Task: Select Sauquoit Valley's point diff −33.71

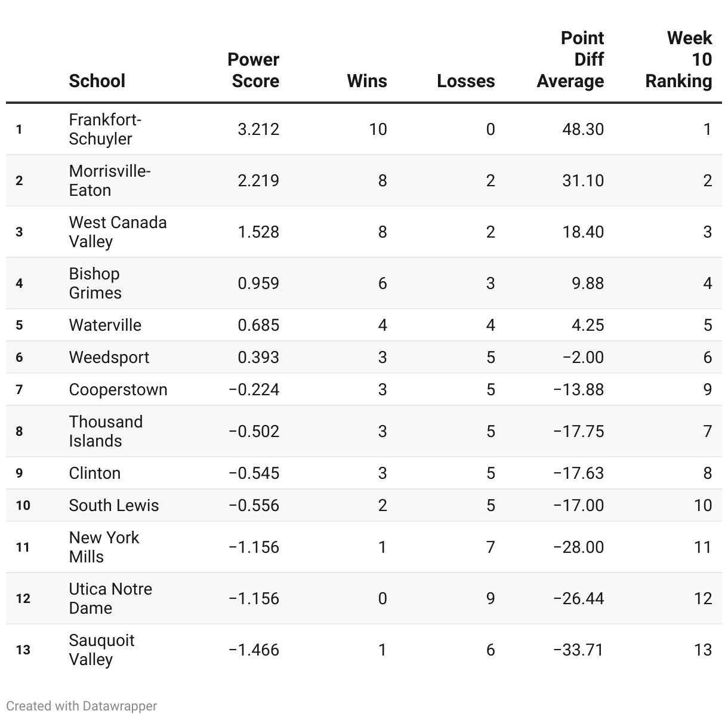Action: coord(579,650)
